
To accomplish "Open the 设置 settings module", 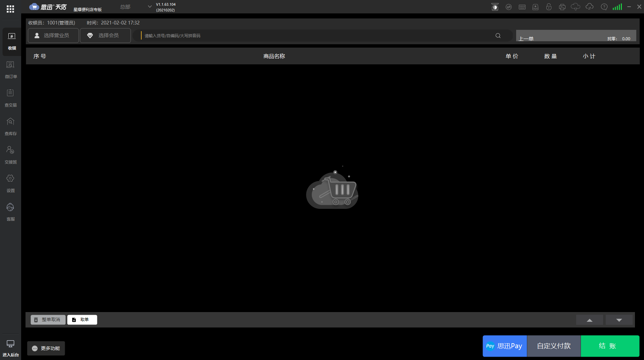I will coord(10,184).
